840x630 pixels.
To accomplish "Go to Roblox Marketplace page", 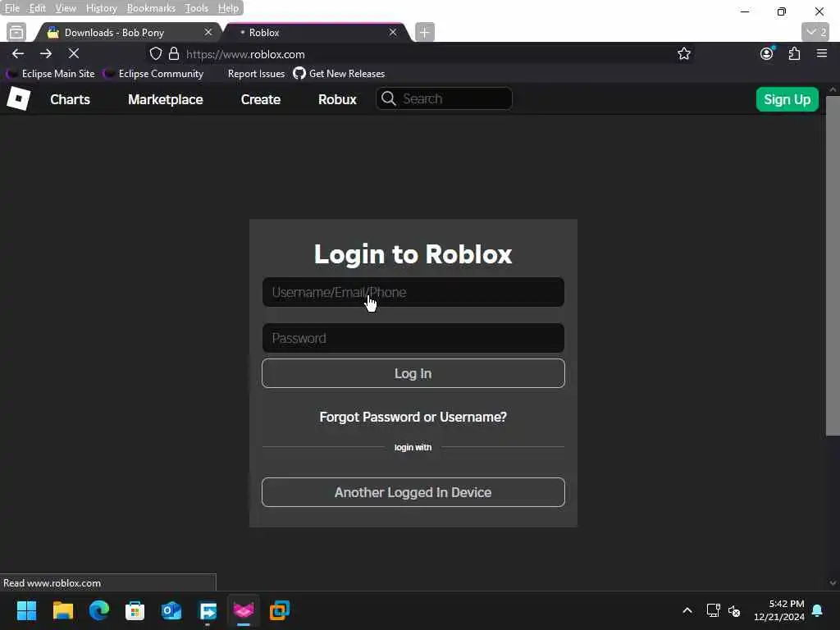I will click(x=166, y=99).
